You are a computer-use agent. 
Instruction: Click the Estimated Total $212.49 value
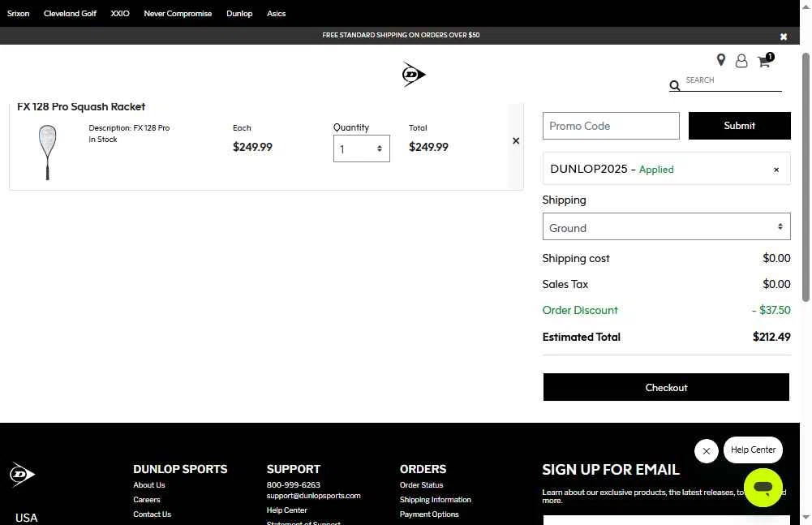(771, 337)
